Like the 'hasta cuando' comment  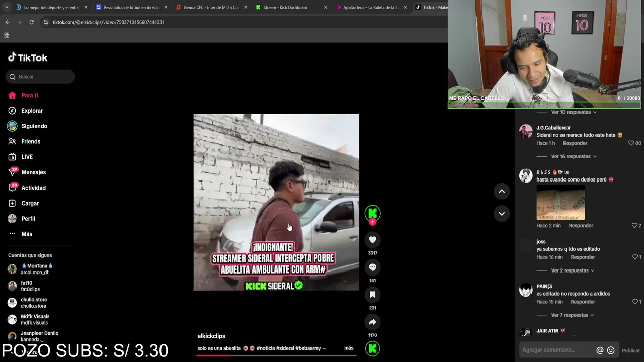coord(634,226)
